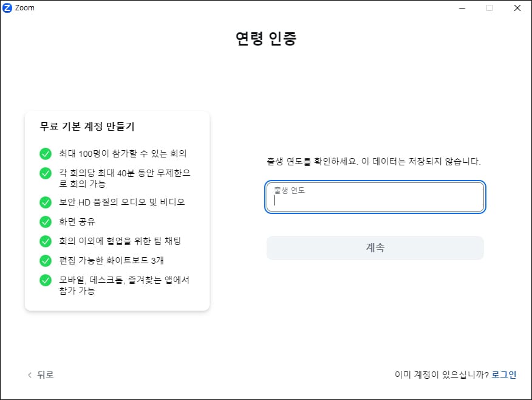This screenshot has height=400, width=532.
Task: Open the 로그인 link at bottom right
Action: point(503,375)
